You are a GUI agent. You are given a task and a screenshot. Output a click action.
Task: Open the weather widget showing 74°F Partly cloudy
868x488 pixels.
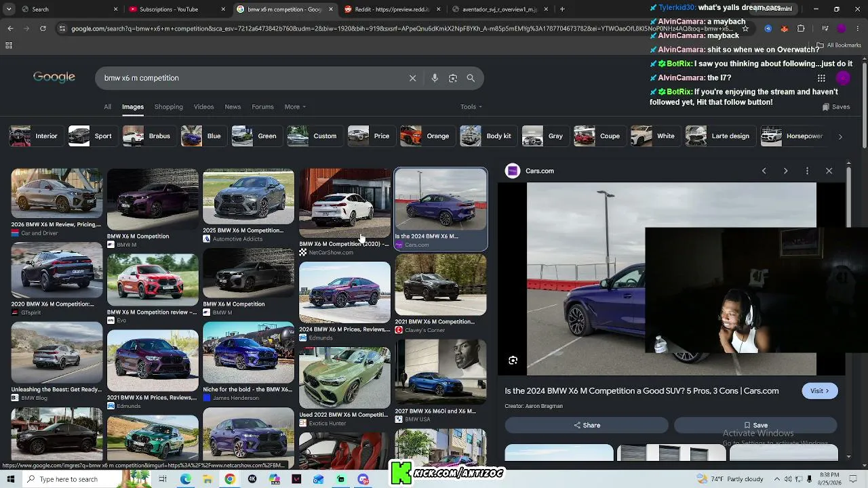coord(730,479)
